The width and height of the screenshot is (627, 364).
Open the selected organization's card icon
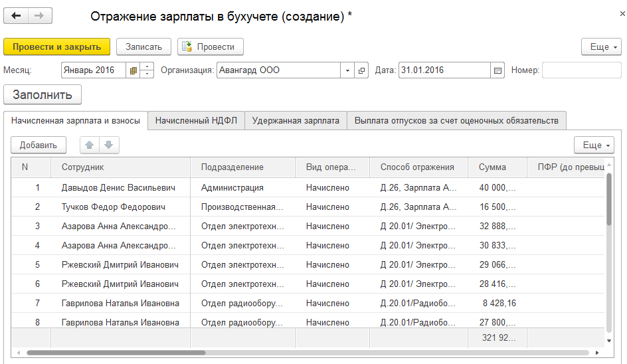[362, 70]
